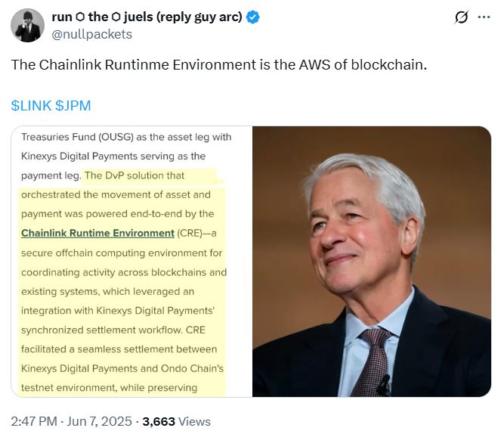The height and width of the screenshot is (434, 504).
Task: Open the @nullpackets handle link
Action: (x=91, y=34)
